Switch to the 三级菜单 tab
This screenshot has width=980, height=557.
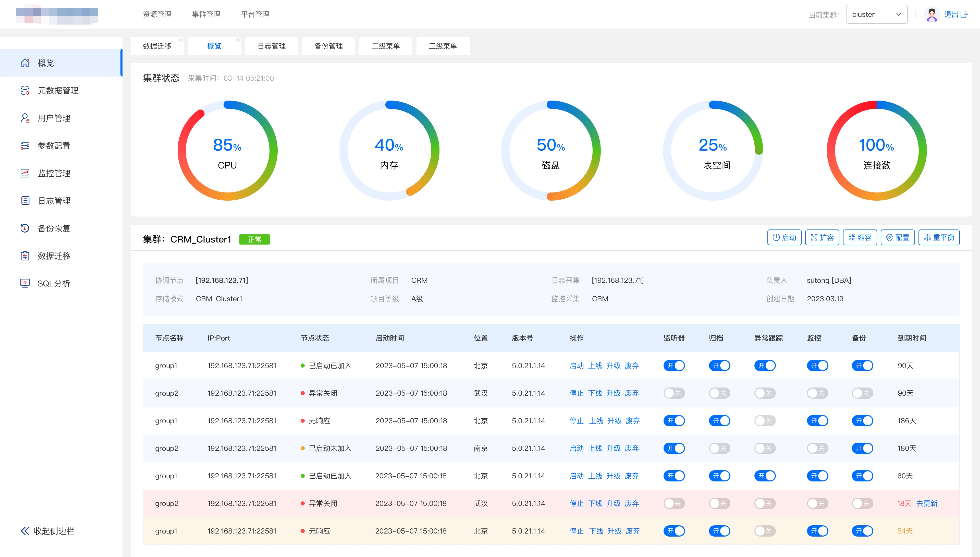click(443, 46)
